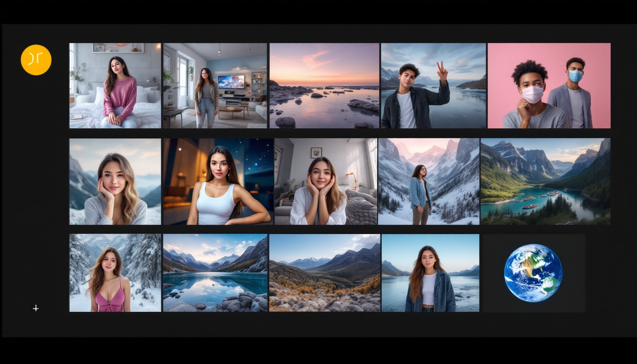The image size is (637, 364).
Task: Click the add new item plus icon
Action: click(36, 308)
